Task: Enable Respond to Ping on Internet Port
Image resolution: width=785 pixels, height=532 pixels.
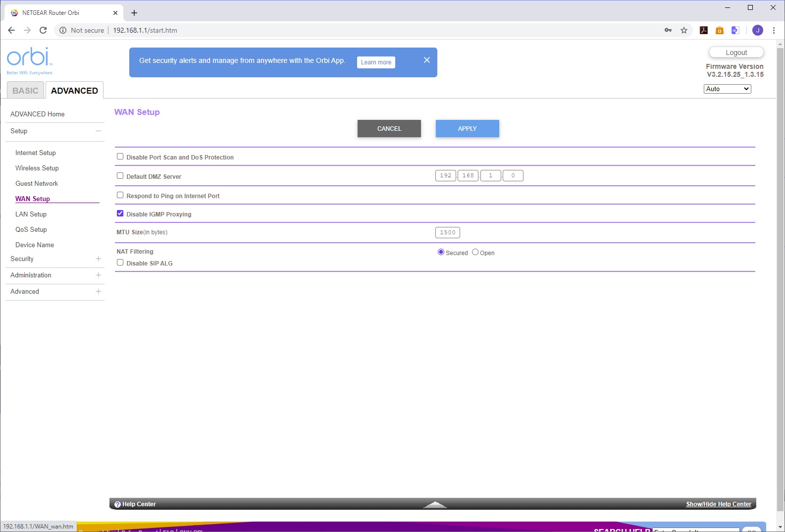Action: 120,195
